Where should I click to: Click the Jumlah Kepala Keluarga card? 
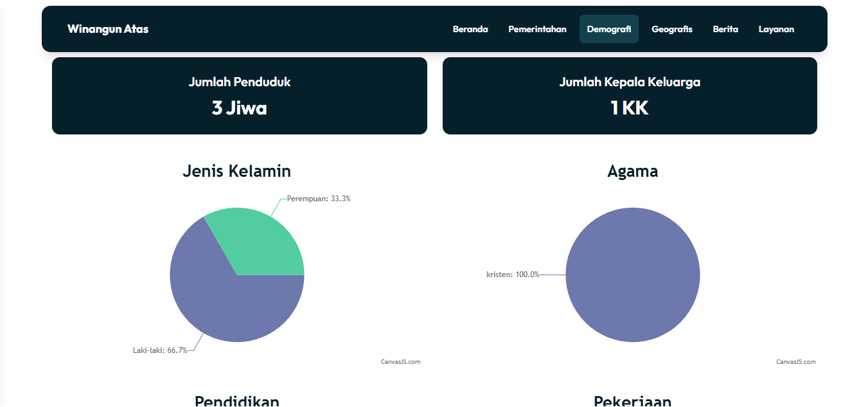630,96
